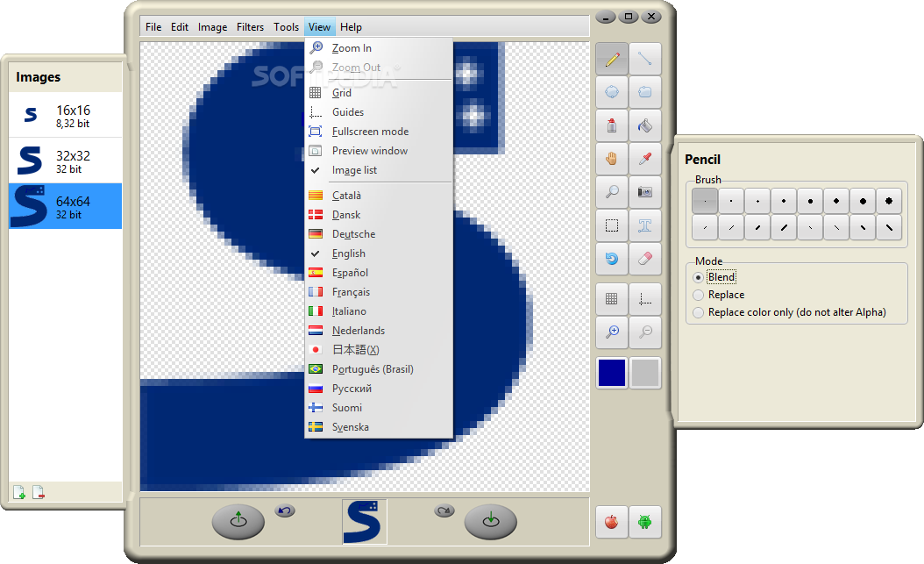Screen dimensions: 924x564
Task: Choose the thickest forward-slash brush
Action: tap(784, 227)
